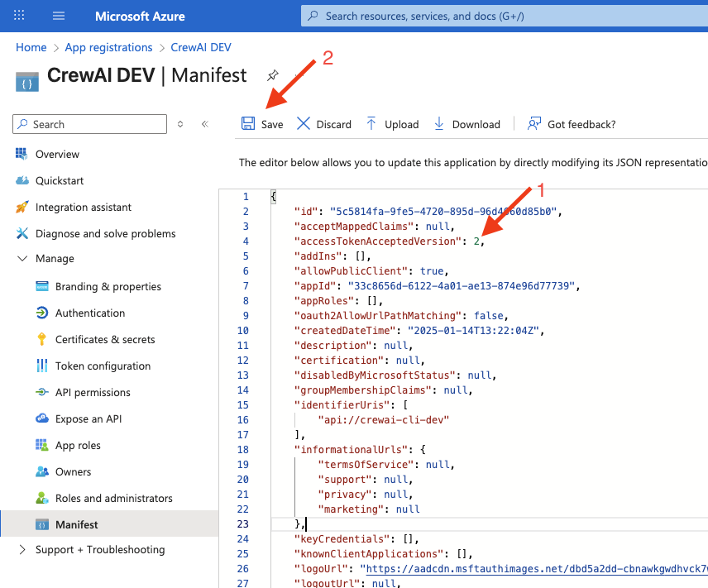Collapse the left sidebar with the double chevron
Viewport: 708px width, 588px height.
(204, 123)
